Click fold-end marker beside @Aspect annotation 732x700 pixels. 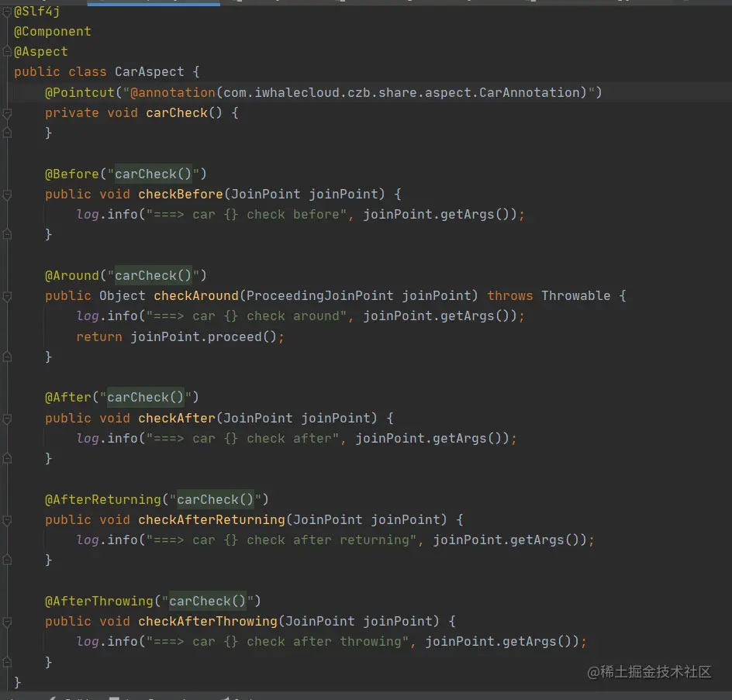tap(7, 51)
